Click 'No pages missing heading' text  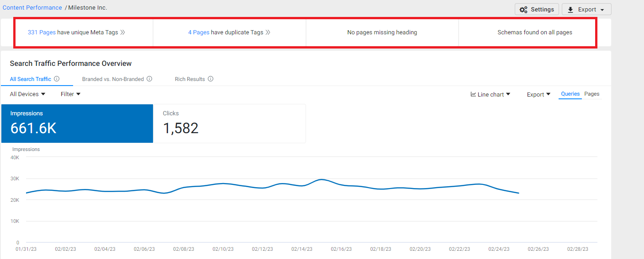pyautogui.click(x=382, y=32)
